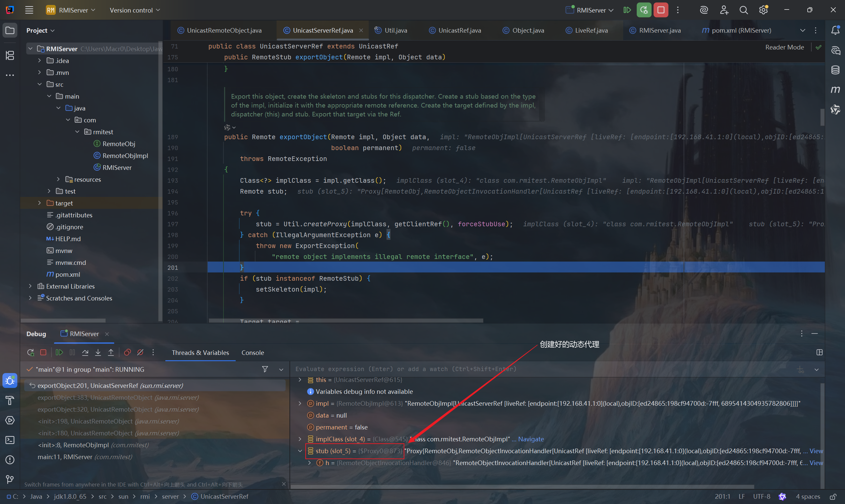Open the Git version control tool window
845x504 pixels.
click(x=10, y=480)
